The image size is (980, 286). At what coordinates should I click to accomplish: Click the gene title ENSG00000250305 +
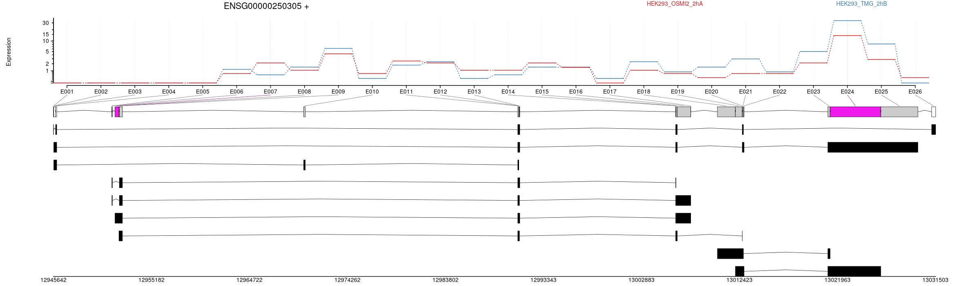tap(266, 6)
